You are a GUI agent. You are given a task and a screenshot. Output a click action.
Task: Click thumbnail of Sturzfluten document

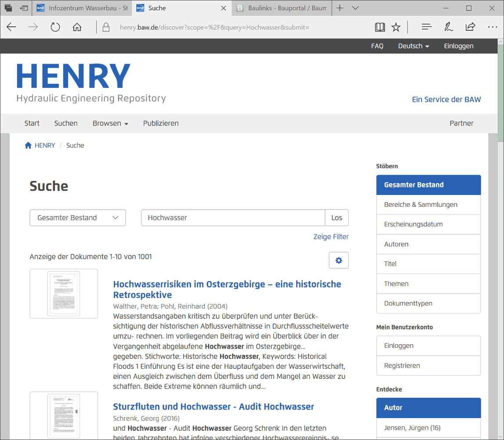[64, 415]
